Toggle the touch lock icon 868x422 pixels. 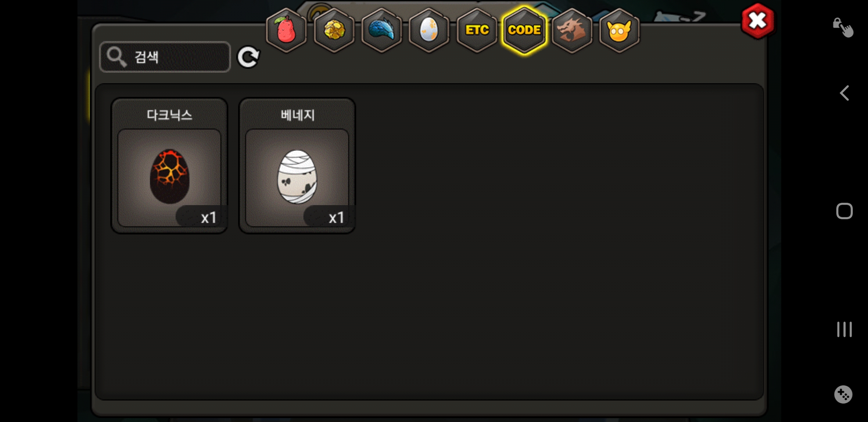click(843, 27)
